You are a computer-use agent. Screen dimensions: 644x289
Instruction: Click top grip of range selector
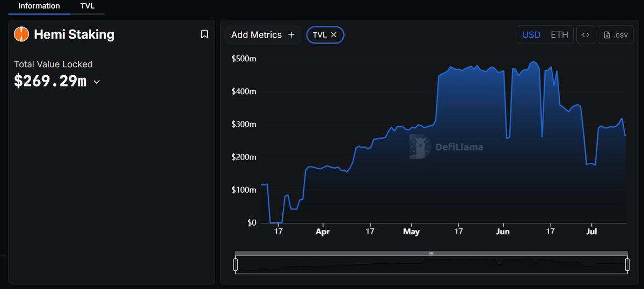coord(431,253)
